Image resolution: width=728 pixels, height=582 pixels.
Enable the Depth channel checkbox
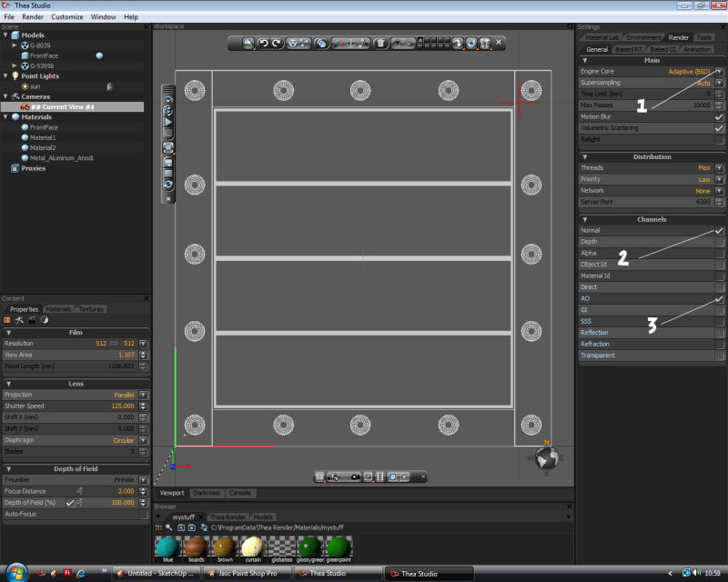[x=719, y=242]
